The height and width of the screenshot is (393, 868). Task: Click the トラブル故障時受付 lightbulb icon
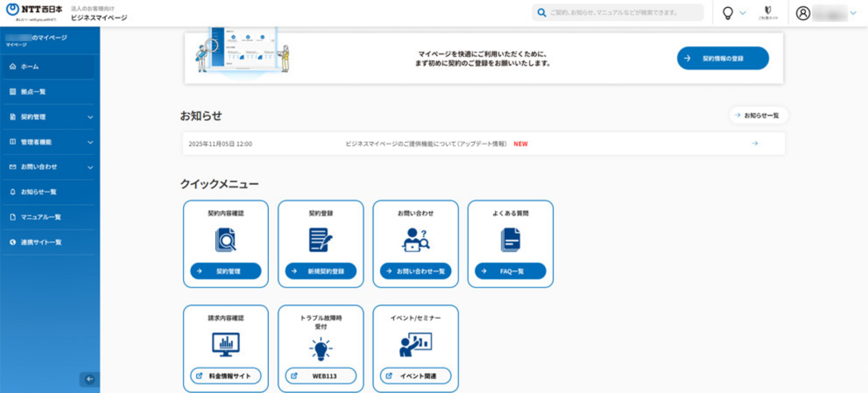[320, 348]
